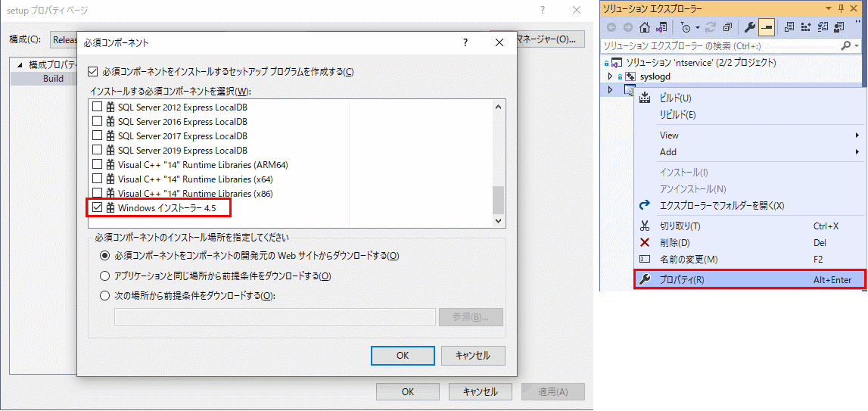Screen dimensions: 868x411
Task: Click the setup project icon below syslogd
Action: click(630, 90)
